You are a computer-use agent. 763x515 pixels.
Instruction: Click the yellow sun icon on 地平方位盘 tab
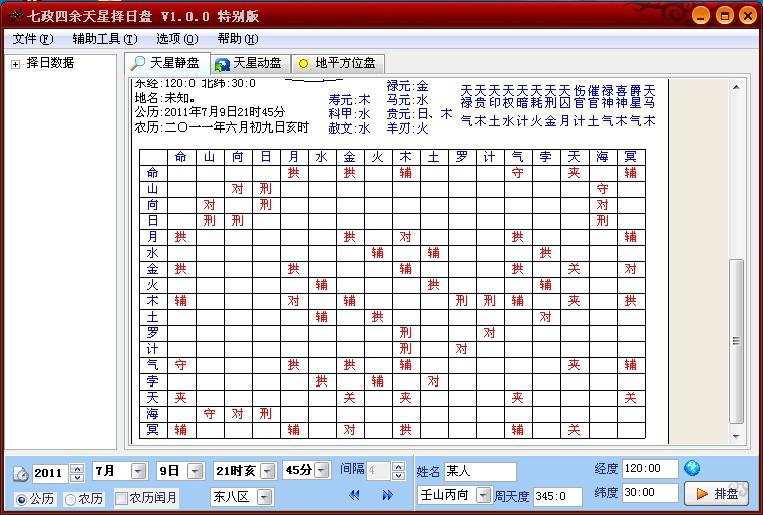pyautogui.click(x=304, y=64)
